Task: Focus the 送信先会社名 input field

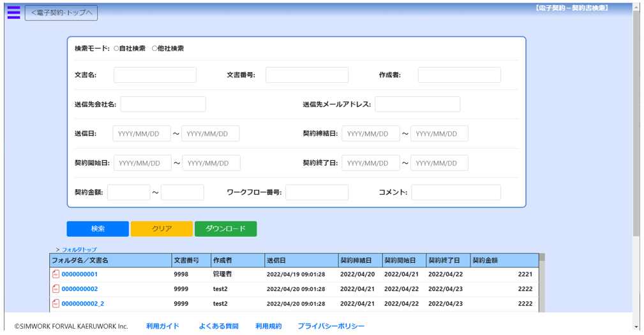Action: (163, 104)
